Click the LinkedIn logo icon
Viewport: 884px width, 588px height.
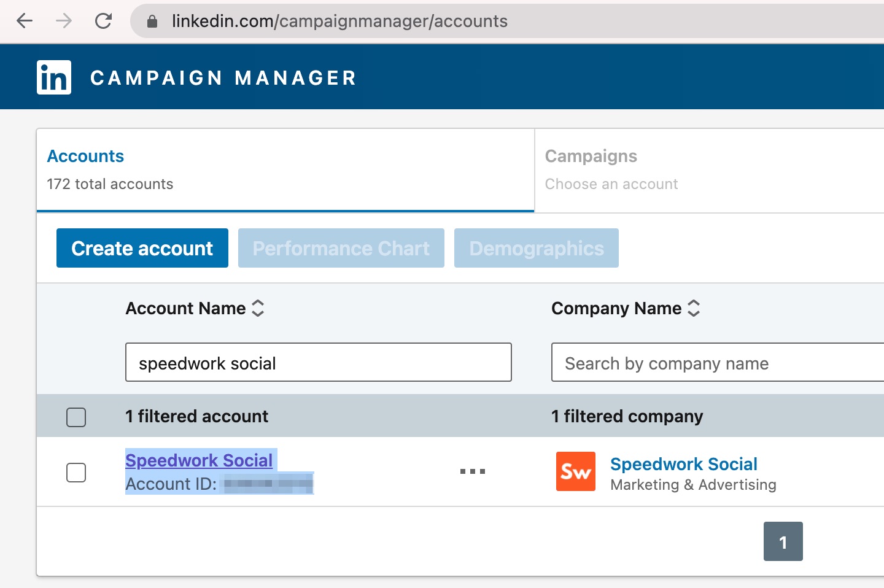click(x=54, y=77)
